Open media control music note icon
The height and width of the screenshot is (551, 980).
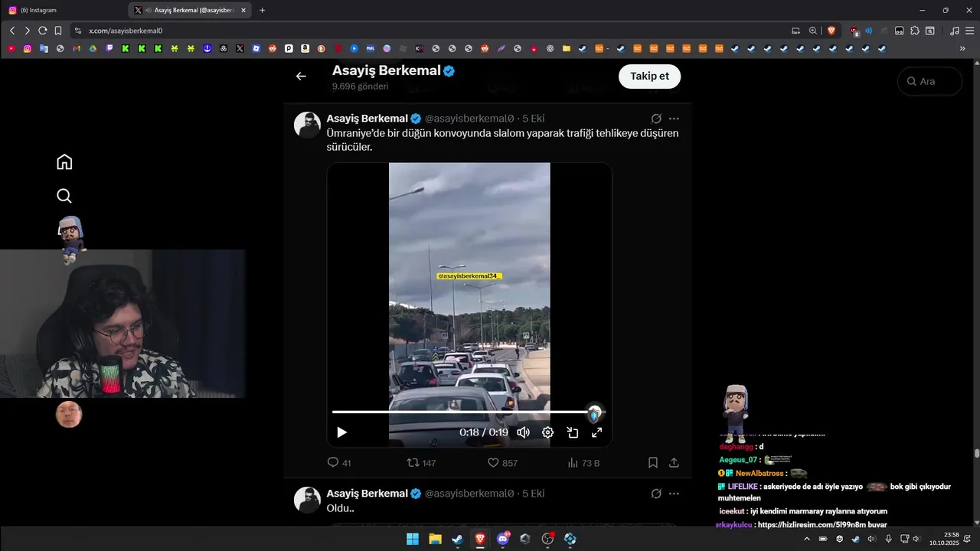954,31
